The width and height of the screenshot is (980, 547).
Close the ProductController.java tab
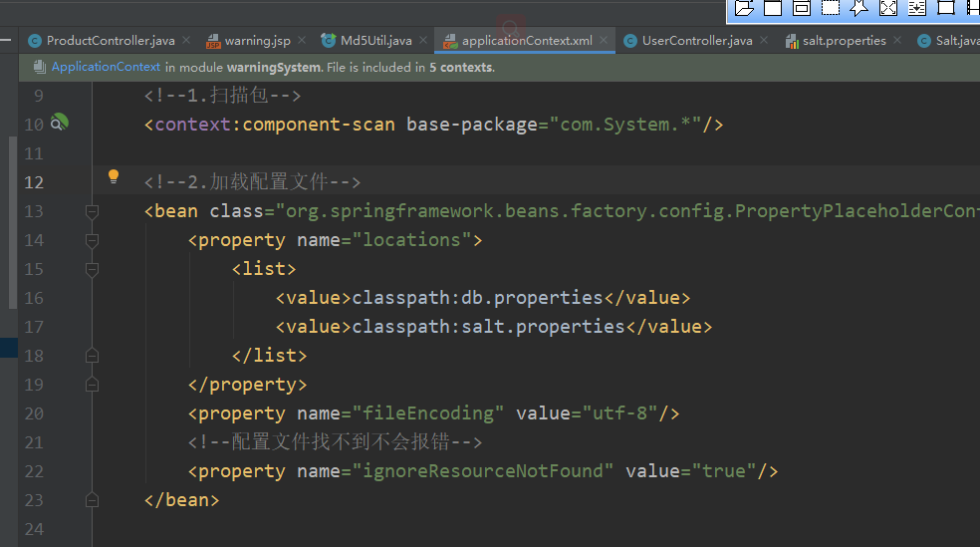(x=186, y=40)
